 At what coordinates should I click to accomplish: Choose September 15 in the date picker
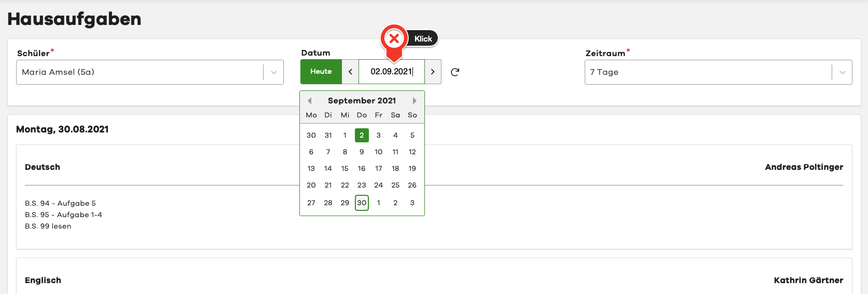coord(345,168)
